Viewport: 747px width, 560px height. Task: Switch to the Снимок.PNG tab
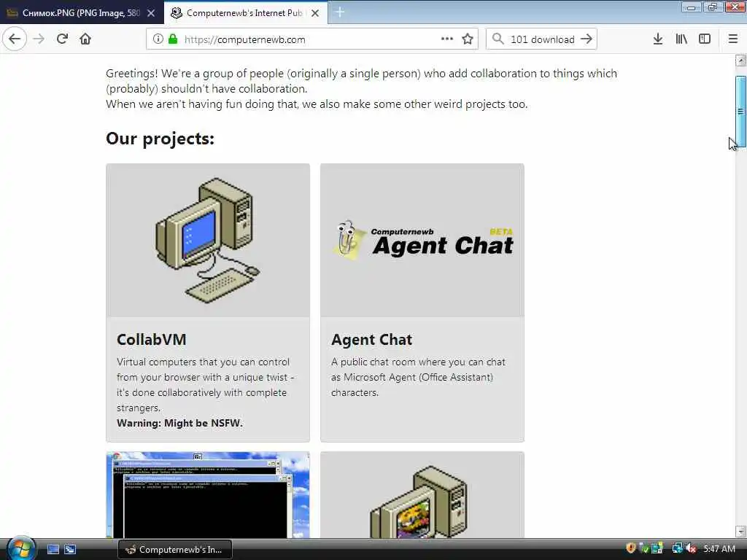tap(82, 13)
